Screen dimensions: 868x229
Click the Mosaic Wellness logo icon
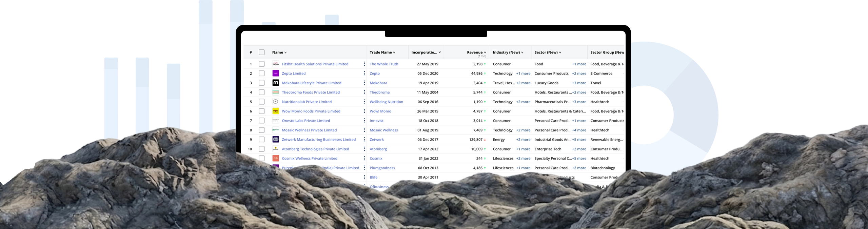(276, 130)
